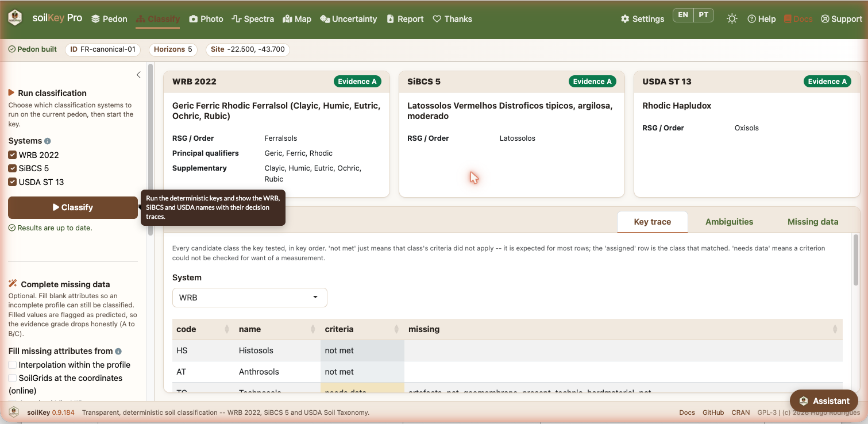The height and width of the screenshot is (424, 868).
Task: Switch to the Photo tab
Action: [x=206, y=19]
